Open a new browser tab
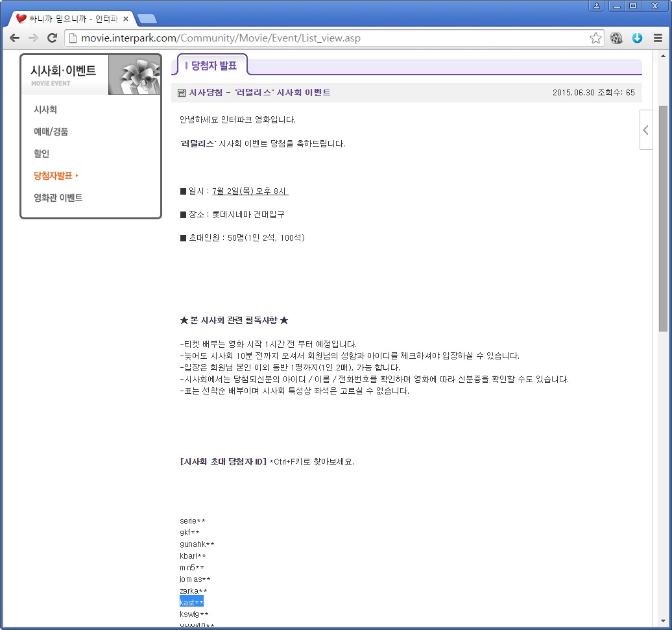The width and height of the screenshot is (672, 630). (147, 19)
